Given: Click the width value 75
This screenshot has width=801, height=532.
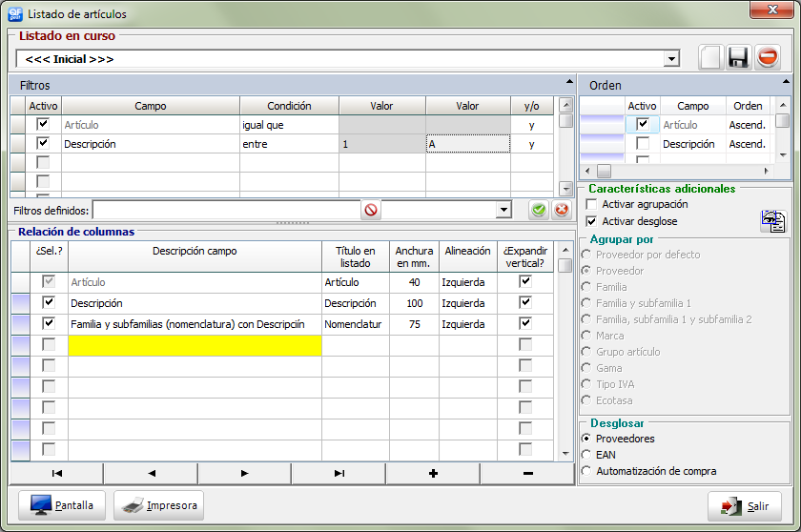Looking at the screenshot, I should pyautogui.click(x=414, y=324).
